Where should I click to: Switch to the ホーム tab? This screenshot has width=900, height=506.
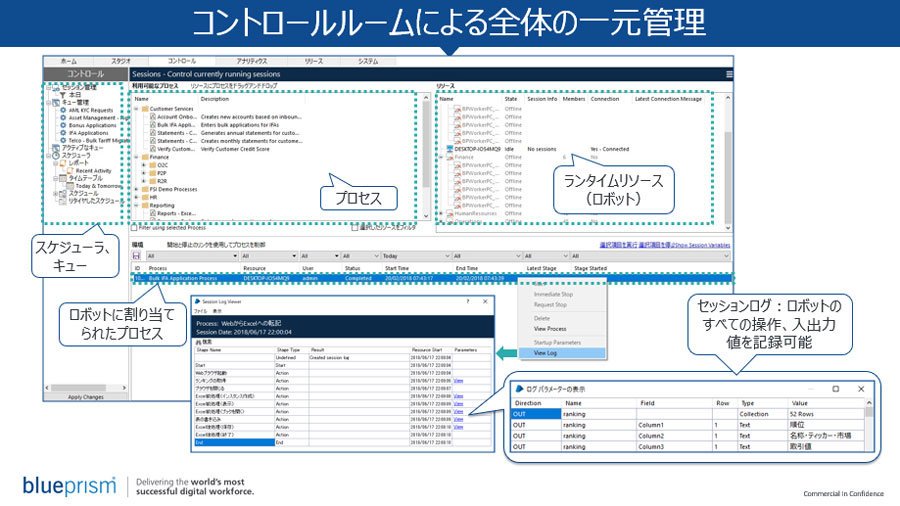click(x=68, y=61)
